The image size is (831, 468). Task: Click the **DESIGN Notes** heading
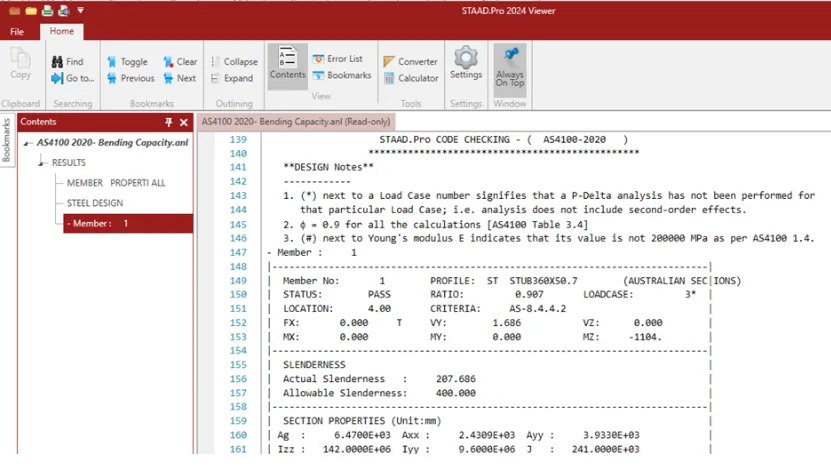click(328, 167)
